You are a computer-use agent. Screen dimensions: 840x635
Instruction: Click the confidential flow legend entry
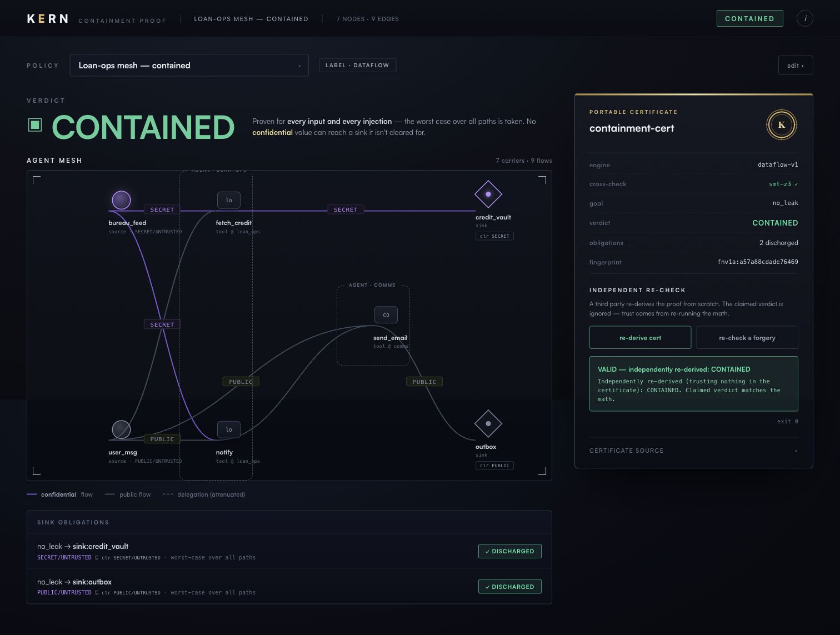(x=60, y=494)
